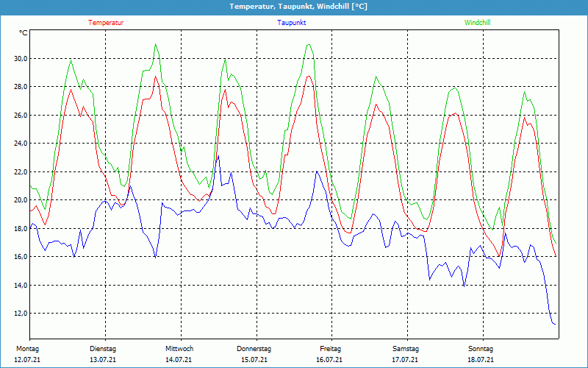Click the chart title Temperatur, Taupunkt, Windchill
Image resolution: width=588 pixels, height=368 pixels.
tap(298, 7)
